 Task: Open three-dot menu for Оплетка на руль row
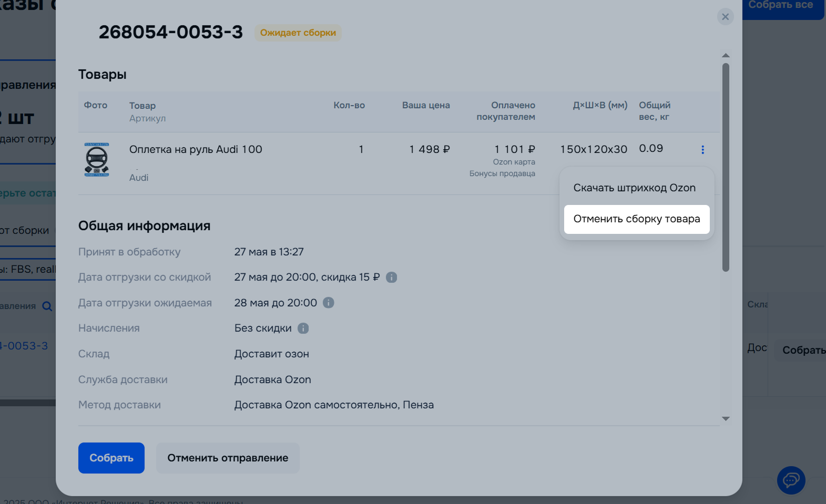click(702, 150)
